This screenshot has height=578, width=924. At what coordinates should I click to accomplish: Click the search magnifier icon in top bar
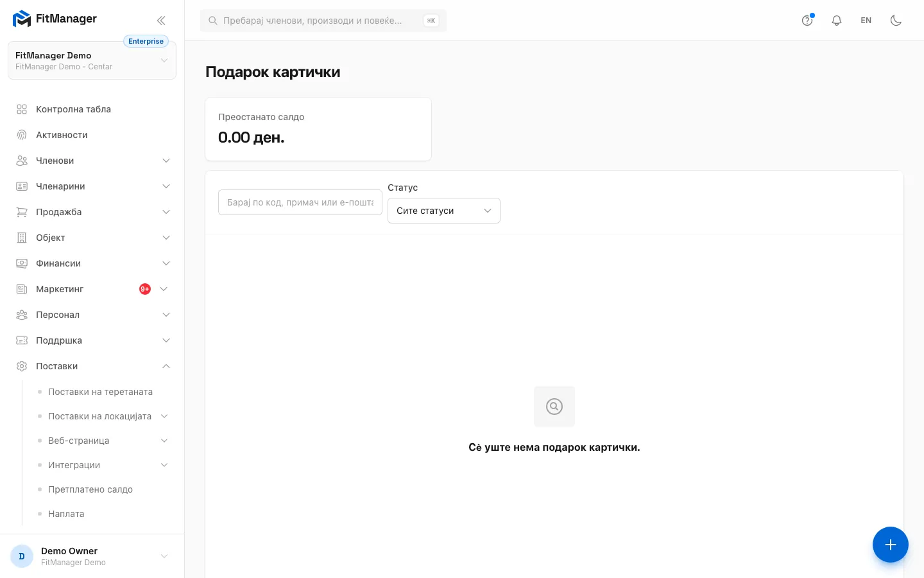coord(213,21)
